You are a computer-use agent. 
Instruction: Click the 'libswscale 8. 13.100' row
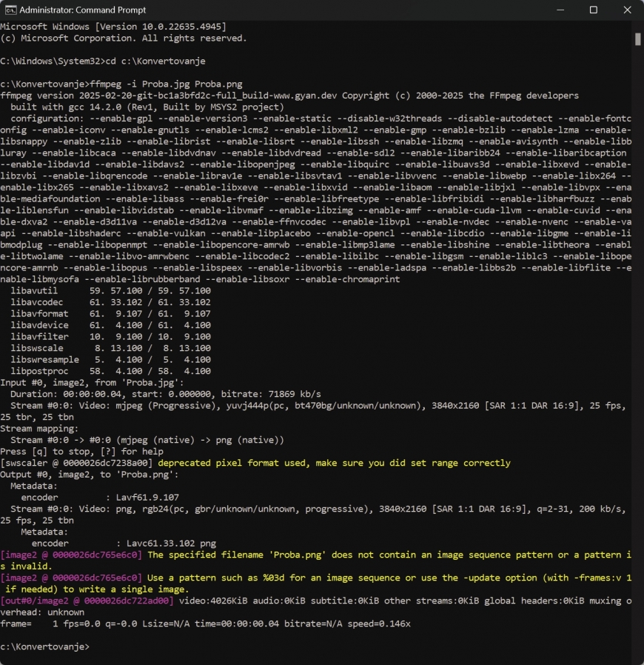click(110, 348)
